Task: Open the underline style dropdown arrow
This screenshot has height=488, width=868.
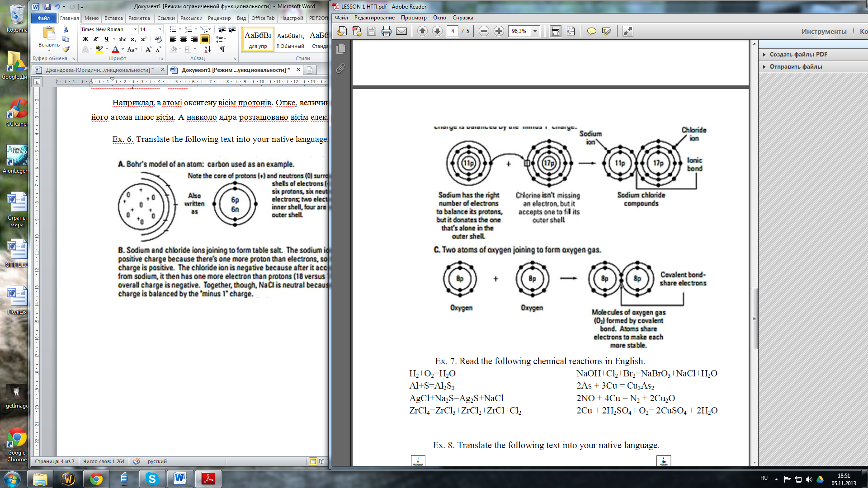Action: [114, 39]
